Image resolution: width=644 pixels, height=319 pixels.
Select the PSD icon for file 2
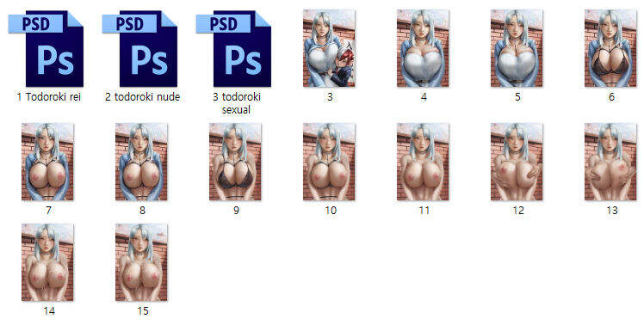pyautogui.click(x=139, y=48)
